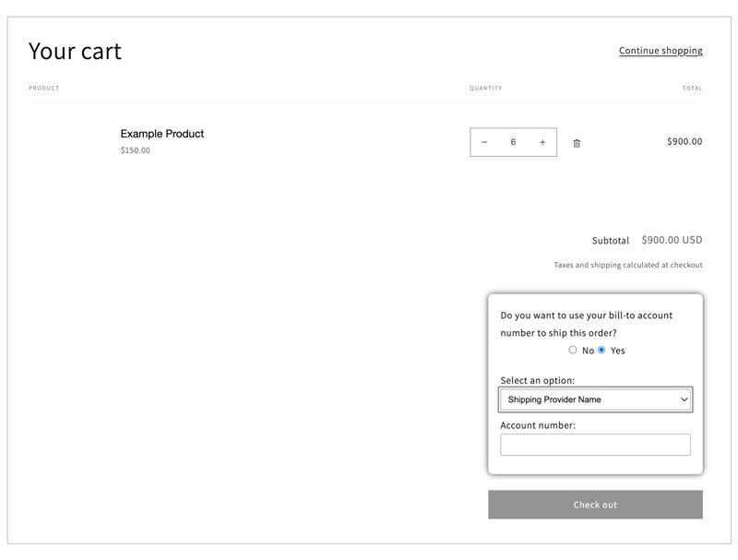Click the Account number label
Screen dimensions: 738x560
click(538, 425)
